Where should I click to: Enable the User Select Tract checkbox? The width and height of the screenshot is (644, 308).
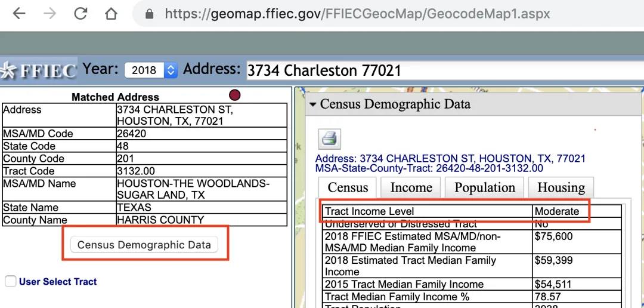tap(10, 282)
